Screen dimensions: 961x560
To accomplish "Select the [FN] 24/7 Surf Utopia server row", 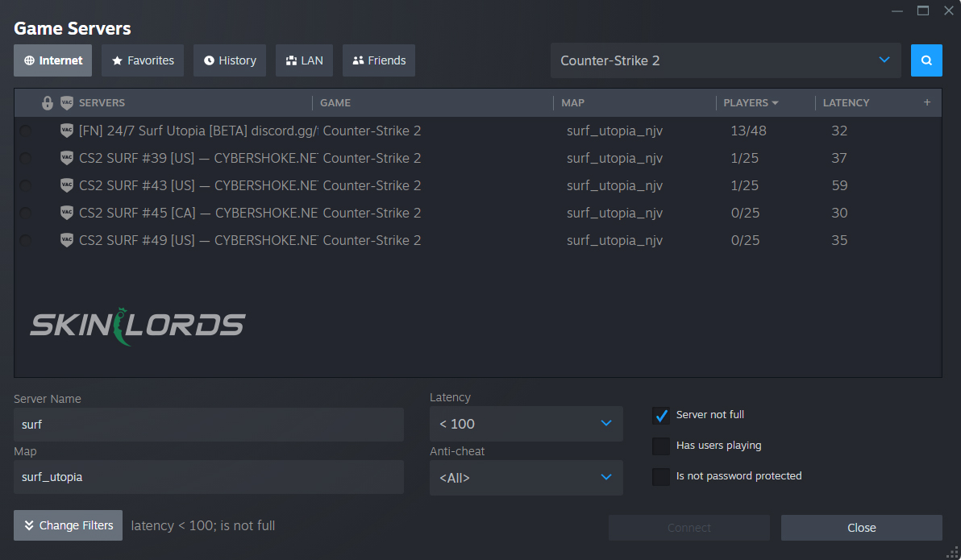I will point(478,131).
